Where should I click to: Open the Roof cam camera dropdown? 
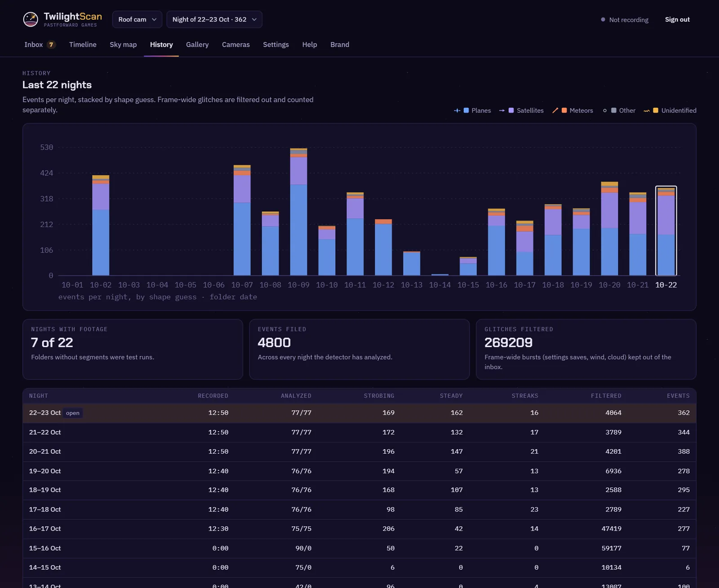click(137, 19)
